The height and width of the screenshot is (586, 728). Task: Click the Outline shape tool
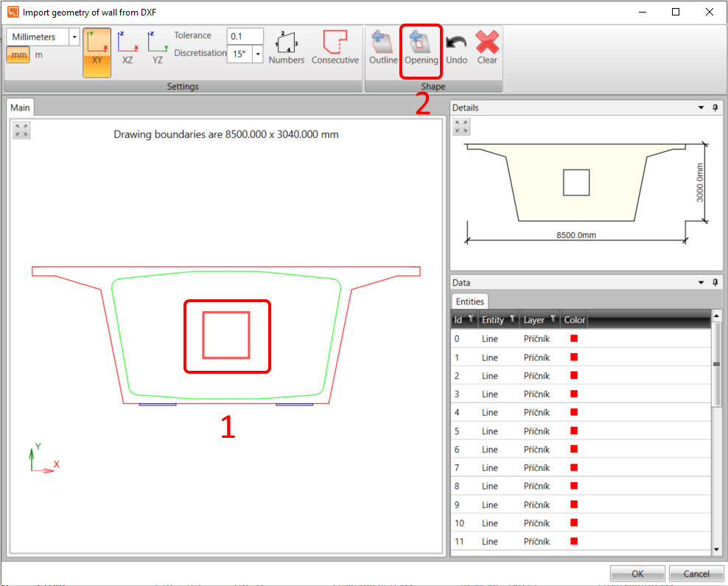pos(382,48)
